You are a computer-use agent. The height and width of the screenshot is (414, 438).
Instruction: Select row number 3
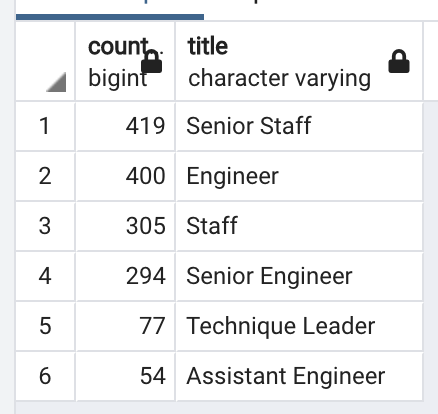(x=45, y=226)
